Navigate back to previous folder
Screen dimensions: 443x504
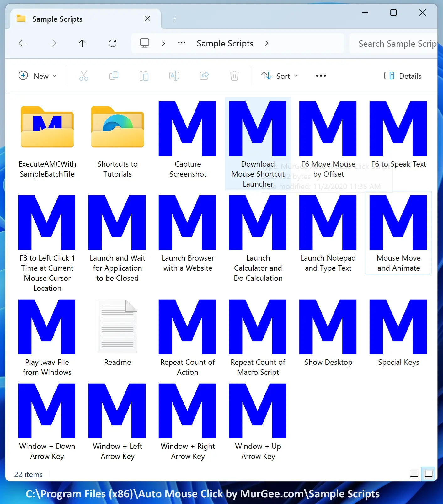[22, 43]
